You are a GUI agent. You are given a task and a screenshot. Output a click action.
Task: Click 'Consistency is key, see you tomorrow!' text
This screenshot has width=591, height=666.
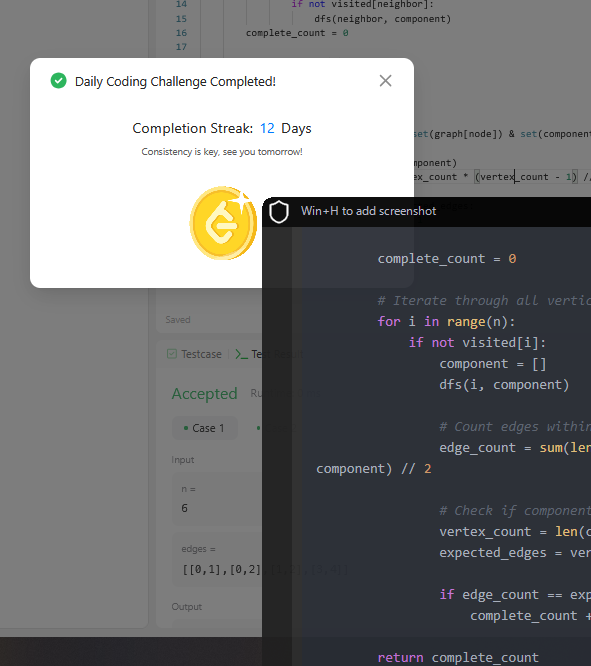pyautogui.click(x=222, y=152)
